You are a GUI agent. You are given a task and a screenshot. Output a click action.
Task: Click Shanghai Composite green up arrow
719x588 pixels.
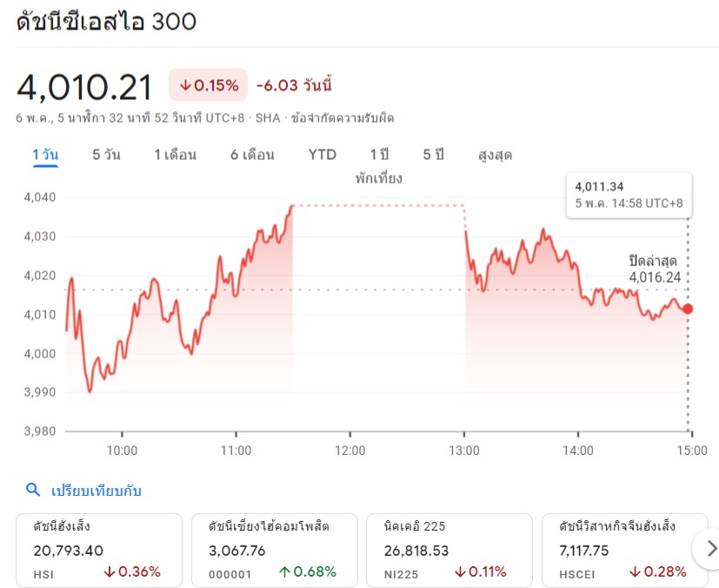point(285,572)
